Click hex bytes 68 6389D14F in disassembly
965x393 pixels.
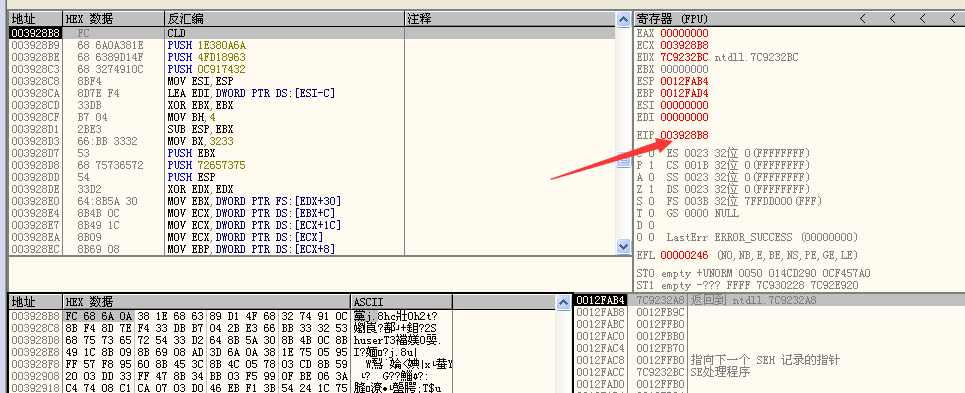coord(110,57)
